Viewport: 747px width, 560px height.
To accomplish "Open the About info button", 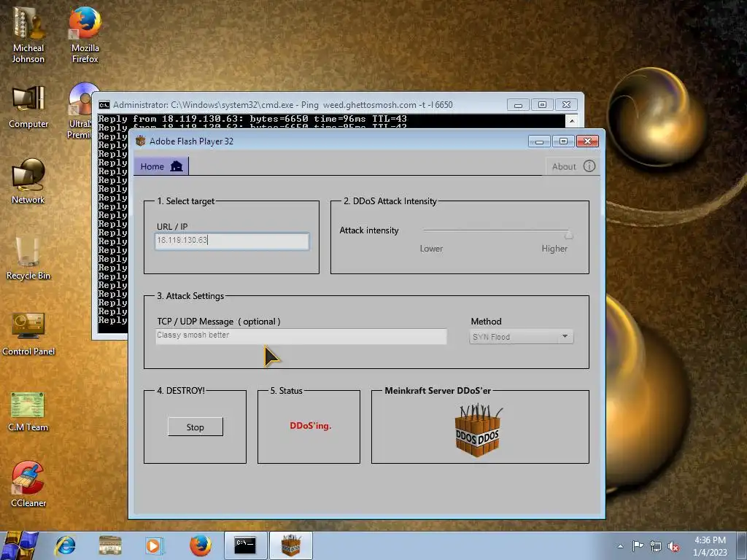I will pyautogui.click(x=573, y=166).
